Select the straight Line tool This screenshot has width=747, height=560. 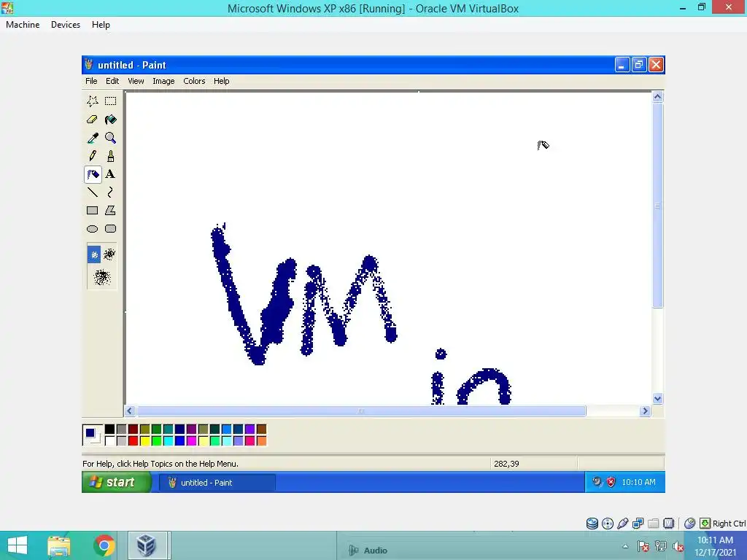(93, 192)
